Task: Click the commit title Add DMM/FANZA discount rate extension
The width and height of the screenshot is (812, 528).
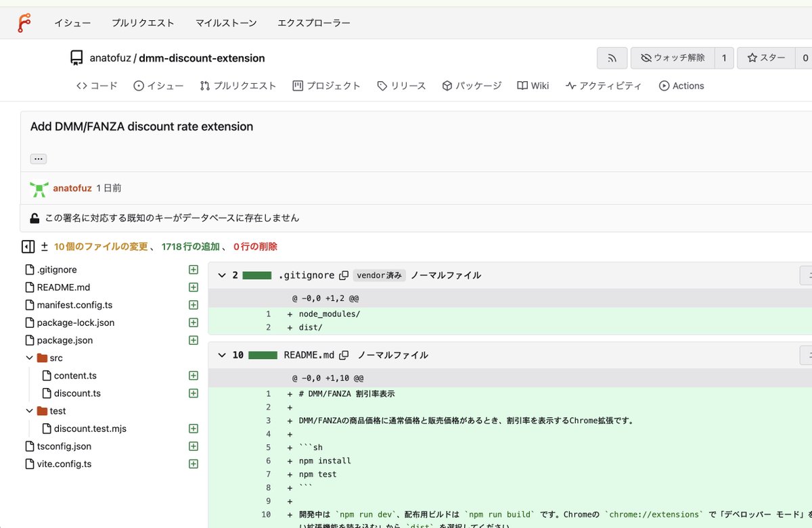Action: (x=141, y=126)
